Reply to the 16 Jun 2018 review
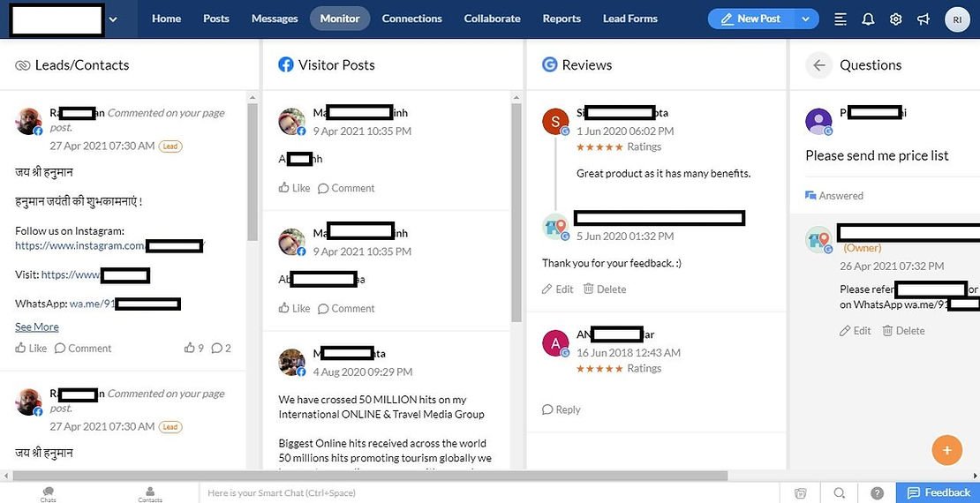The height and width of the screenshot is (503, 980). pyautogui.click(x=562, y=409)
